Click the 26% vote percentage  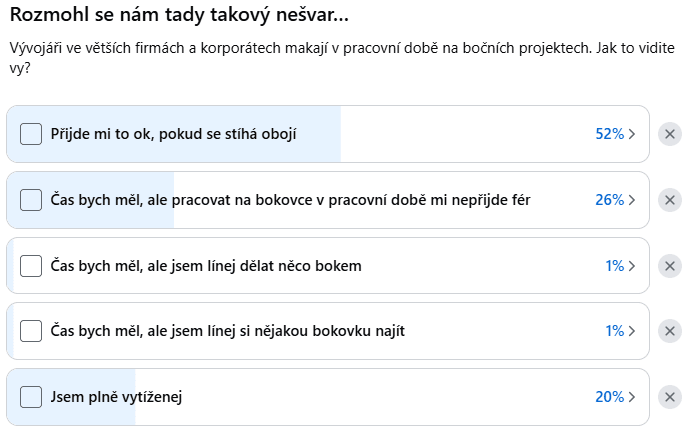coord(609,200)
